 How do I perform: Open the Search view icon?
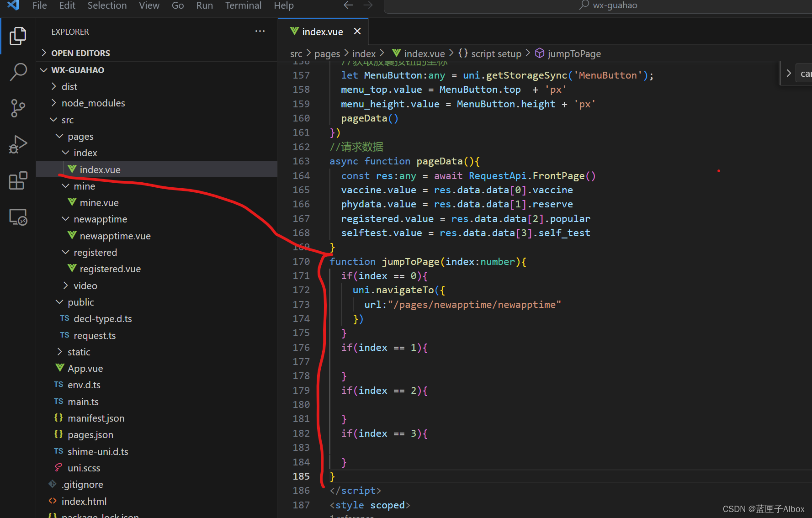point(18,72)
